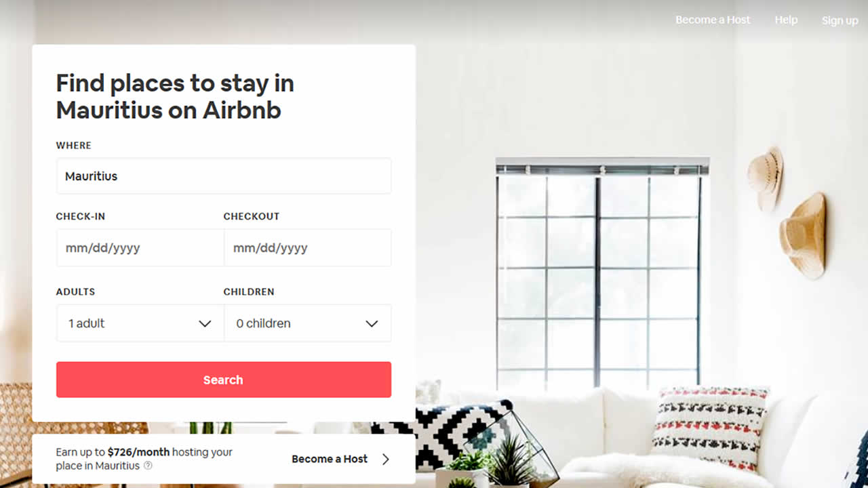Expand the Children dropdown chevron
The height and width of the screenshot is (488, 868).
coord(372,324)
